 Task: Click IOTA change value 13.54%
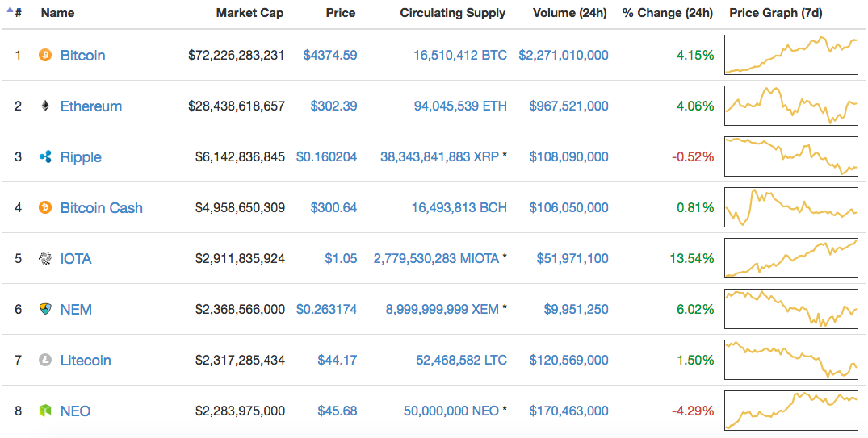692,259
